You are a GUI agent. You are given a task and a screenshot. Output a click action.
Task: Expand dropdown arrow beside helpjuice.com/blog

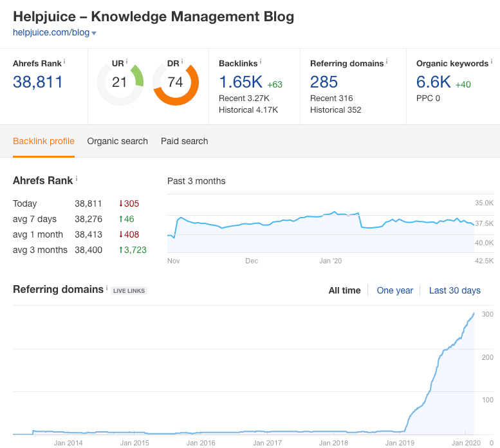tap(94, 33)
